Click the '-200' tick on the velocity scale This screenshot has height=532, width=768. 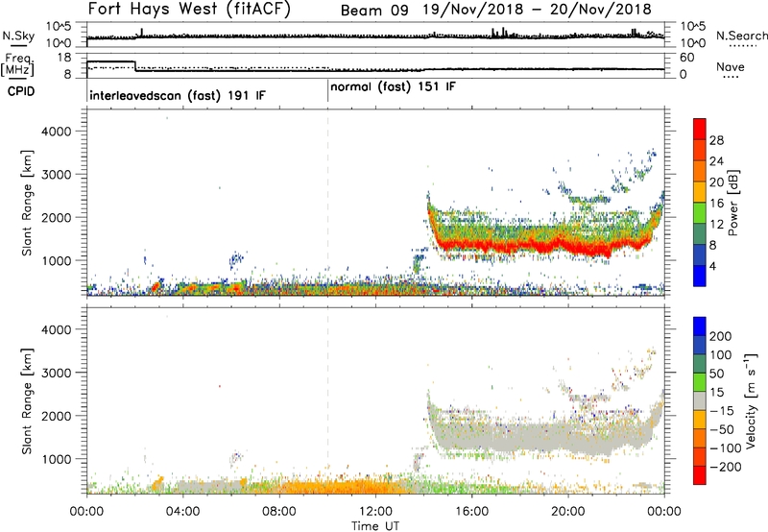pos(725,467)
